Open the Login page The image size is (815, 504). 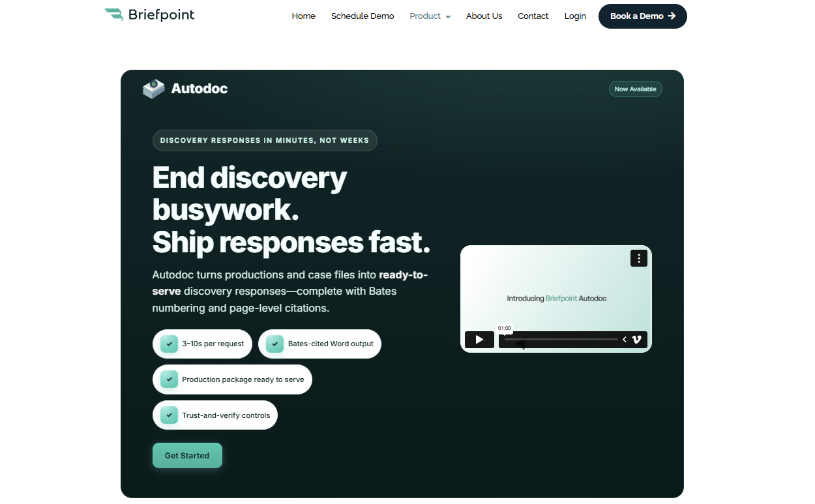(x=575, y=16)
